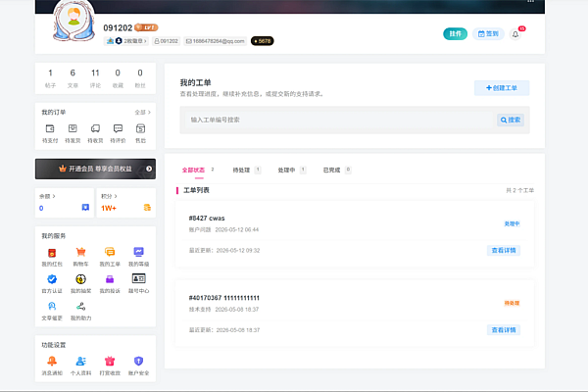This screenshot has height=392, width=588.
Task: Open 我的等级 level chart icon
Action: (x=138, y=252)
